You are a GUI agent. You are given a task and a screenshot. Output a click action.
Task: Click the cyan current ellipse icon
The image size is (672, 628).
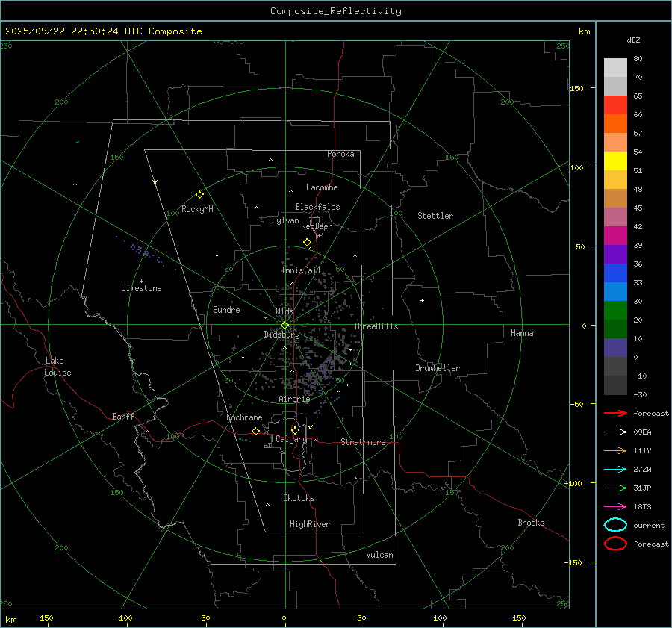click(x=615, y=525)
